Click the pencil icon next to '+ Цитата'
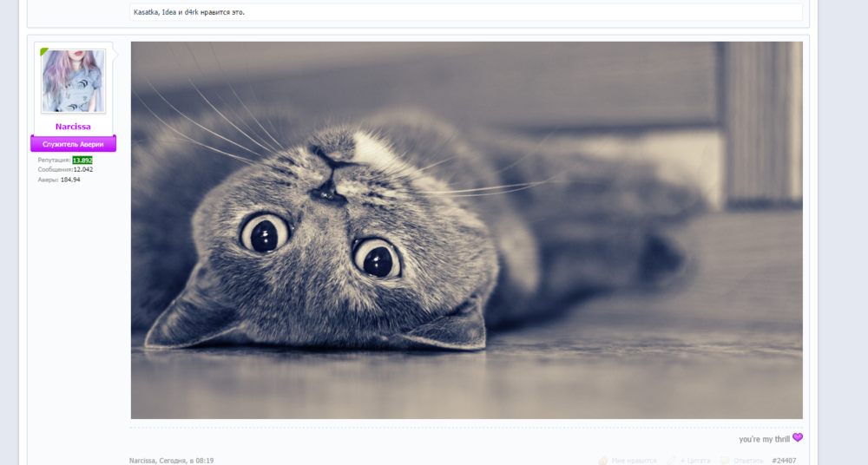 point(671,461)
